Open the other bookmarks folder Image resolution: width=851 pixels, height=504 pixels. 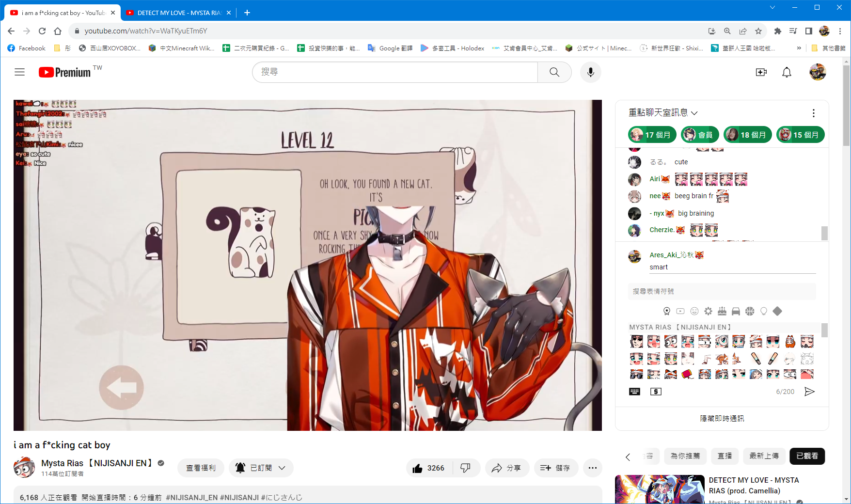[x=828, y=48]
